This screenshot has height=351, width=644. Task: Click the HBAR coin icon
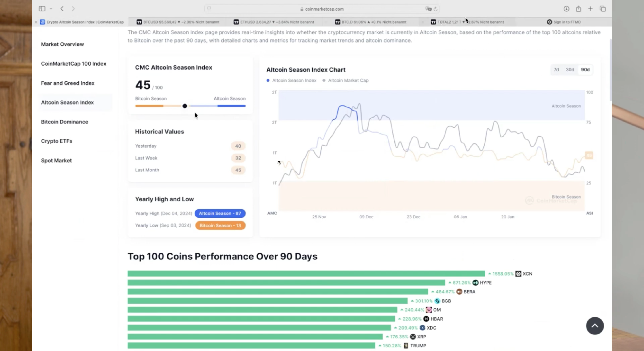426,319
